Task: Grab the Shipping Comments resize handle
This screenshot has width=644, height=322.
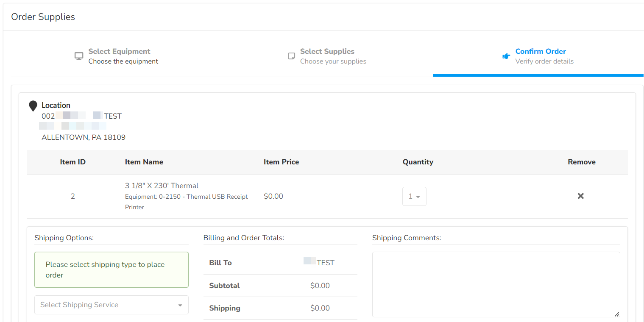Action: click(x=617, y=314)
